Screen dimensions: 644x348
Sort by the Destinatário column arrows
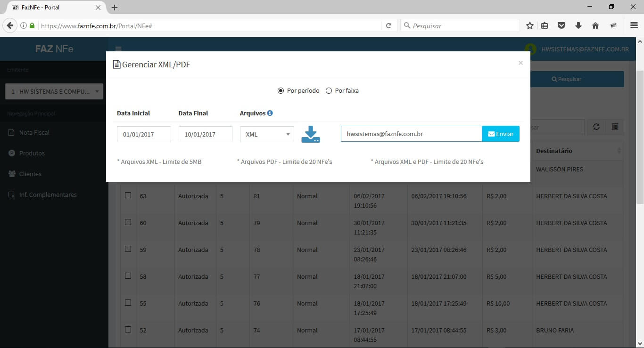click(619, 151)
